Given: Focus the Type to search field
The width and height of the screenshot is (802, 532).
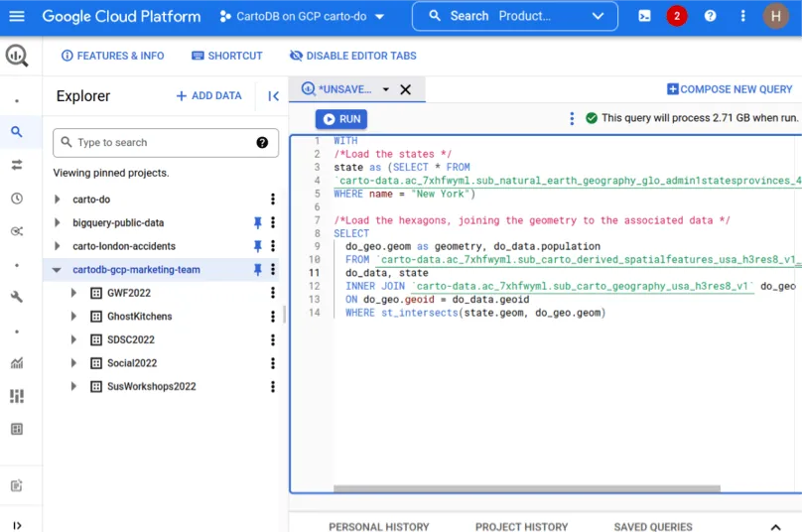Looking at the screenshot, I should point(166,143).
